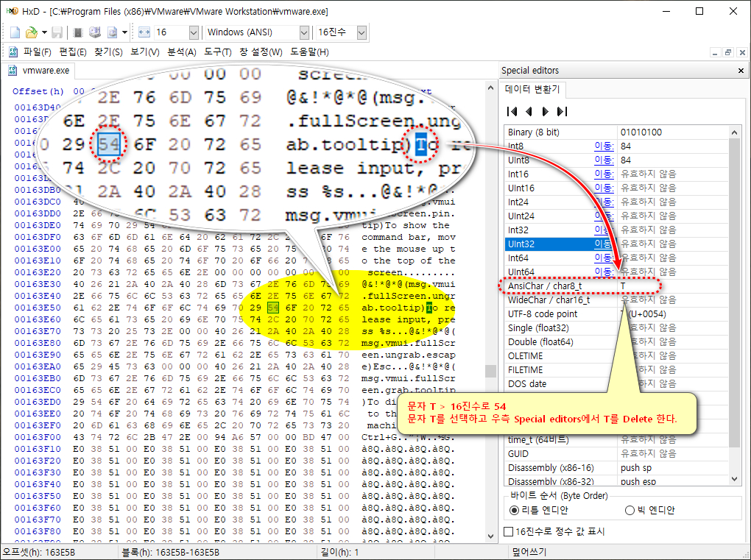
Task: Minimize the inner document window
Action: 715,53
